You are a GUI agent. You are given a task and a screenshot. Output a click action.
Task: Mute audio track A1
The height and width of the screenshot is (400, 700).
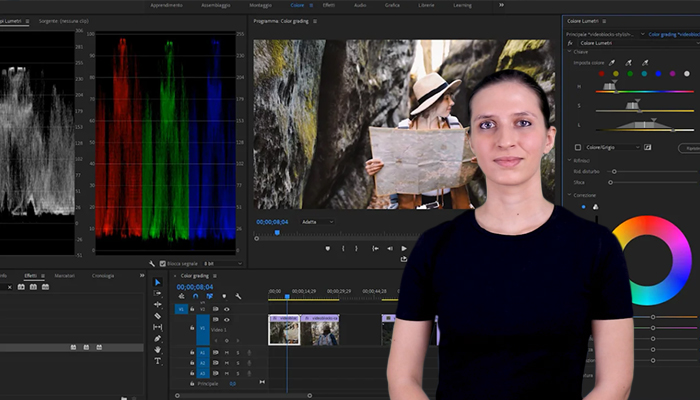pos(227,353)
